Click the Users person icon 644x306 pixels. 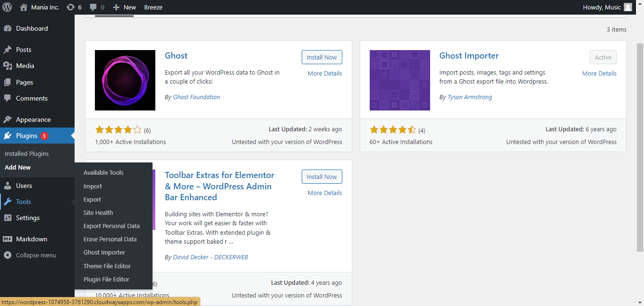[8, 186]
